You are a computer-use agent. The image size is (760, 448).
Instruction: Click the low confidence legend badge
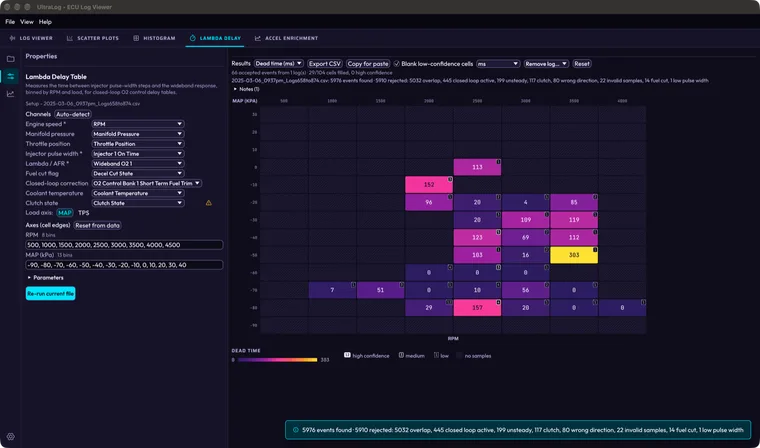pyautogui.click(x=436, y=355)
